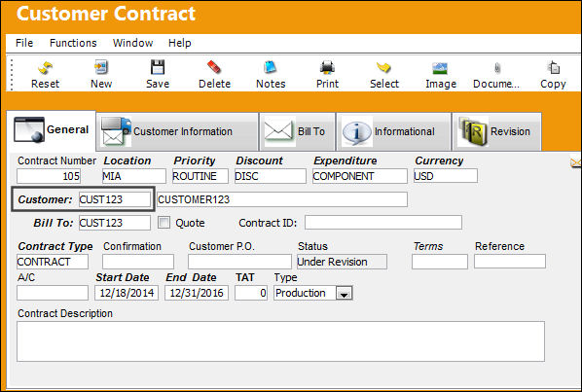Open the Help menu

[180, 43]
